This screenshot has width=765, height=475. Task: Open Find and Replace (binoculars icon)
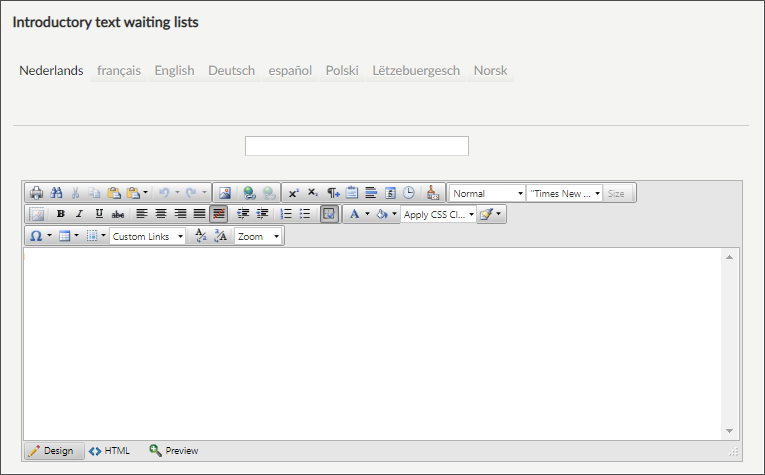pos(56,193)
